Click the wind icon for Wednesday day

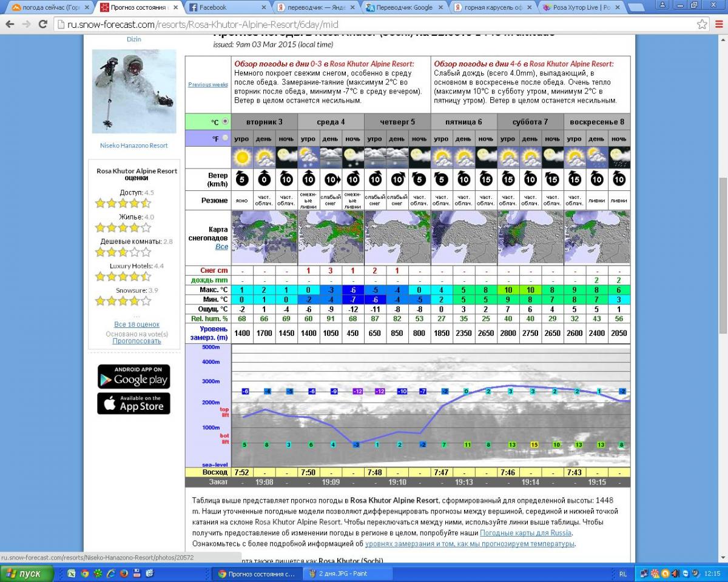point(331,179)
